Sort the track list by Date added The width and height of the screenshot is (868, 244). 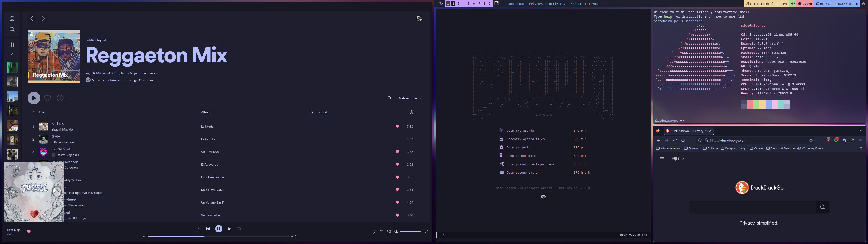click(319, 112)
